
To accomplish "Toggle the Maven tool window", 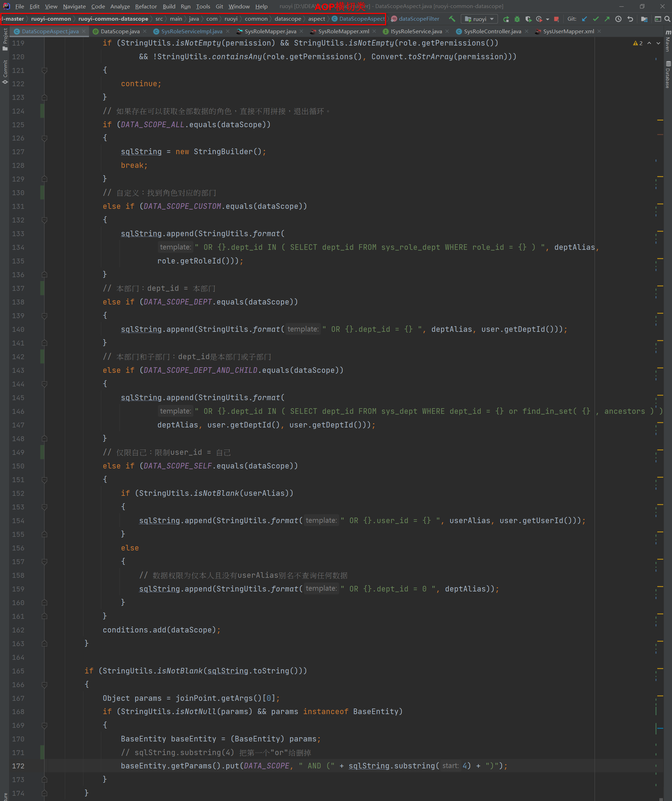I will 668,41.
